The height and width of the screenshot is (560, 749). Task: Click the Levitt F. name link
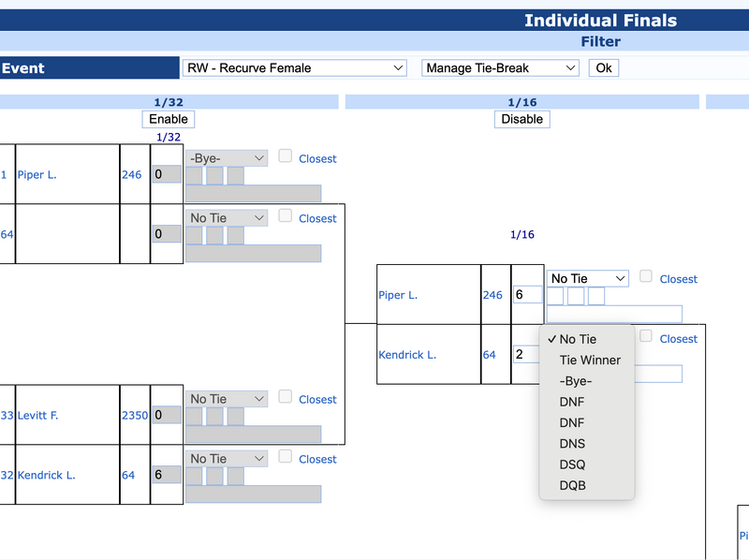tap(37, 416)
